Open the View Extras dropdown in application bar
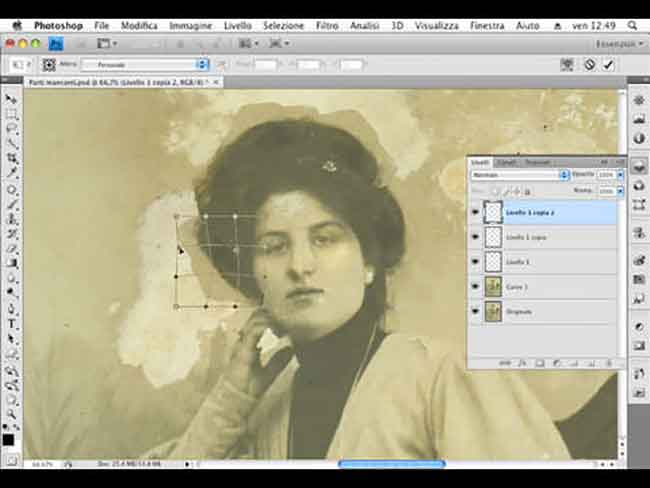650x488 pixels. [107, 43]
